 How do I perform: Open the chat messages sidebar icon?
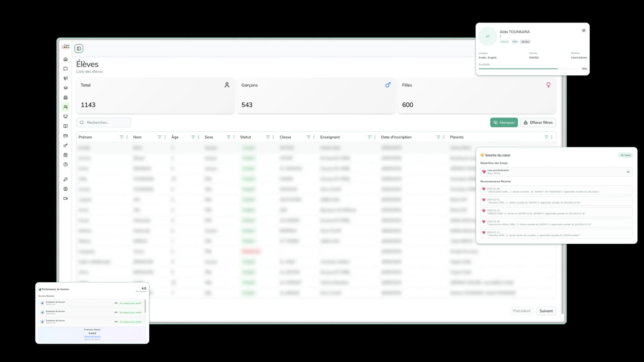point(66,69)
